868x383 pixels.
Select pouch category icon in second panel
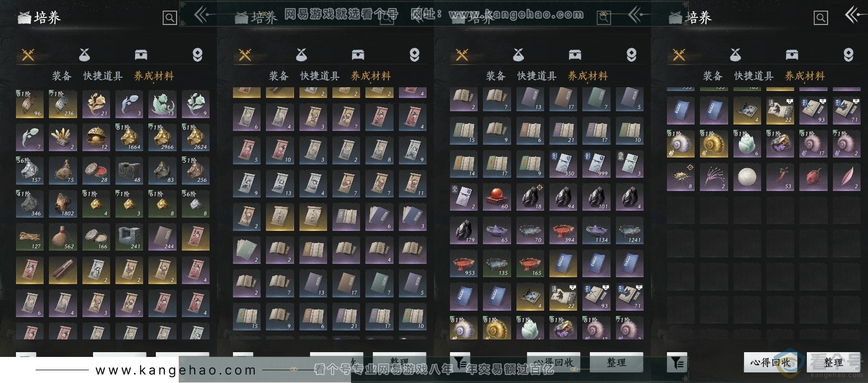(x=302, y=54)
